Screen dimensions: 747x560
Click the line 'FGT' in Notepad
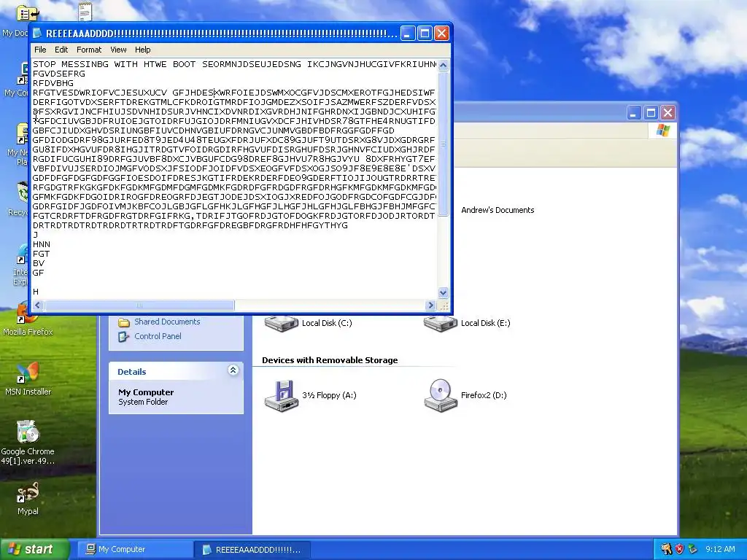coord(42,254)
